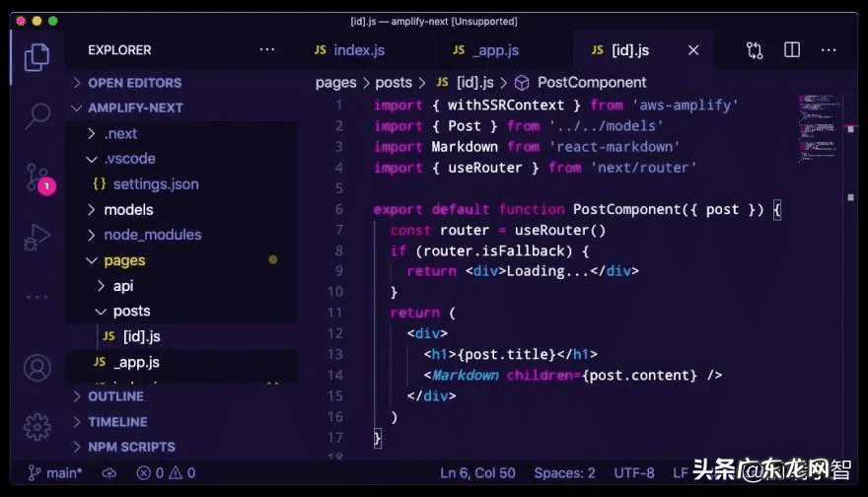Open the Source Control view
The image size is (868, 497).
point(36,177)
